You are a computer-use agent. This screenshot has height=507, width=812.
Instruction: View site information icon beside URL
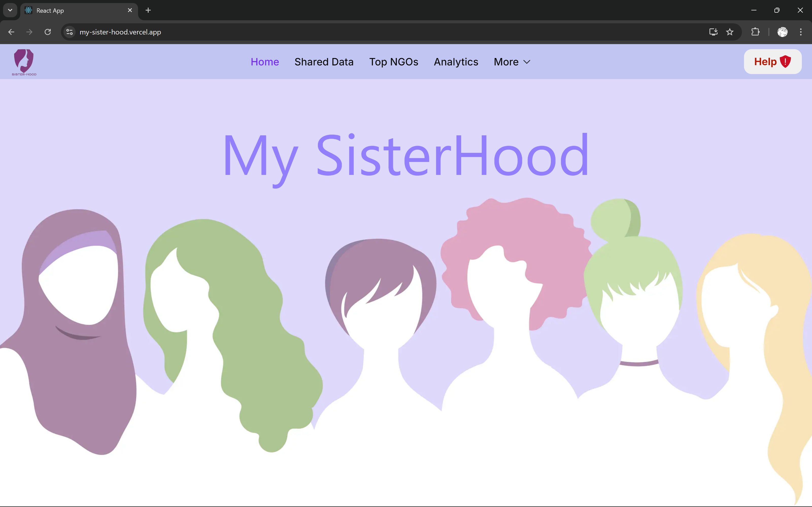click(x=70, y=32)
